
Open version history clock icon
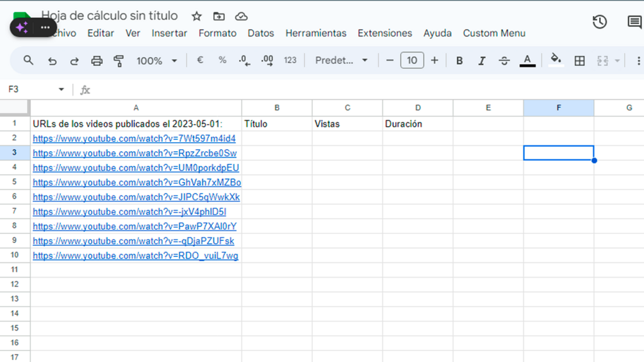(600, 22)
